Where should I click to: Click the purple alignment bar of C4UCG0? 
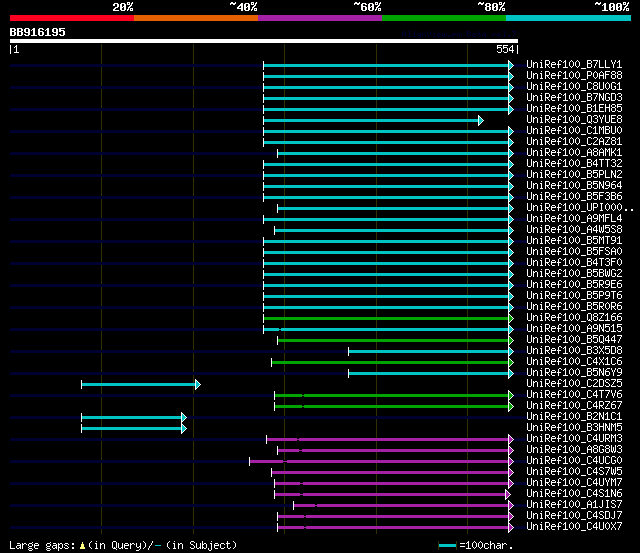tap(381, 461)
